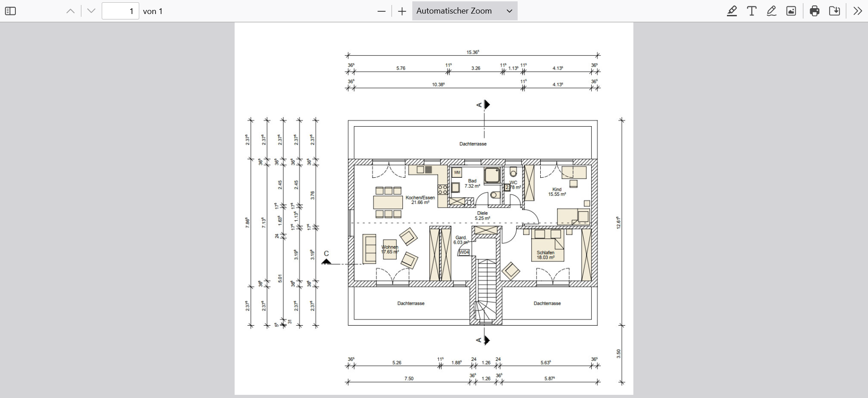Select the text annotation tool

pyautogui.click(x=752, y=11)
